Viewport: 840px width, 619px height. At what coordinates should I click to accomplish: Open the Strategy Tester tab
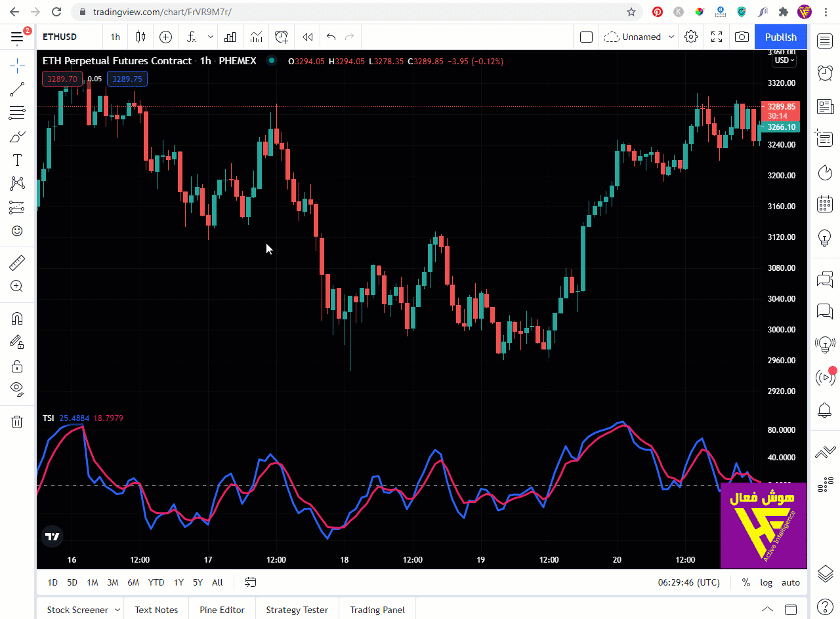[x=296, y=609]
